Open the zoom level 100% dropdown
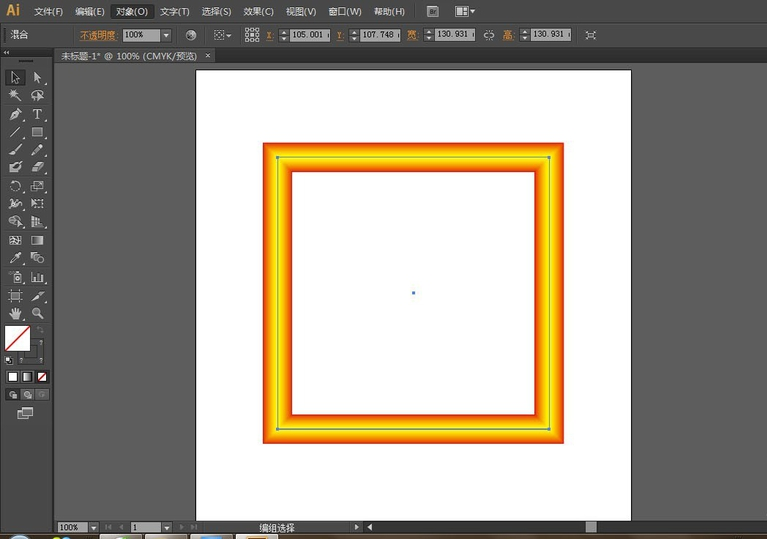This screenshot has width=767, height=539. pyautogui.click(x=93, y=527)
